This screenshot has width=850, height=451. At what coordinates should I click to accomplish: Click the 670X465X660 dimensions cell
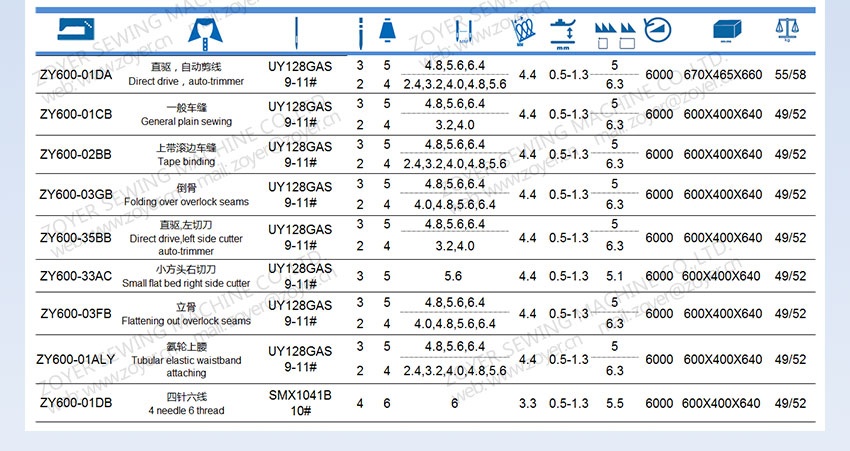[x=723, y=74]
